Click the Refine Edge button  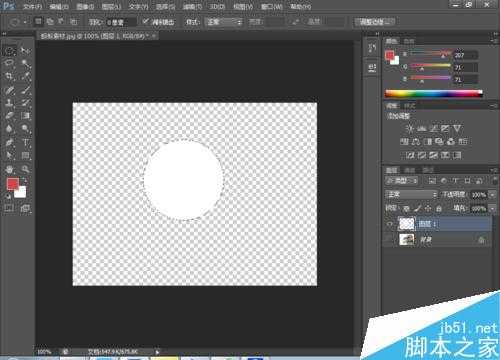click(x=374, y=22)
